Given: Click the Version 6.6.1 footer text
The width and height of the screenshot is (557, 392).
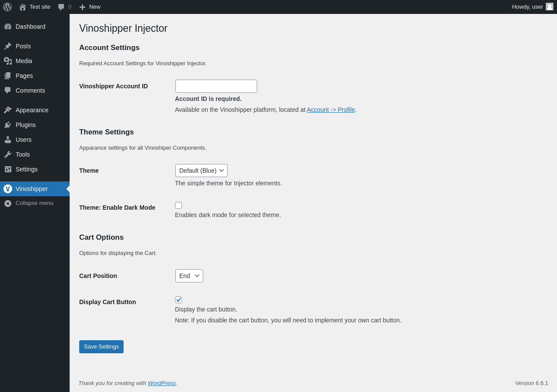Looking at the screenshot, I should click(532, 383).
